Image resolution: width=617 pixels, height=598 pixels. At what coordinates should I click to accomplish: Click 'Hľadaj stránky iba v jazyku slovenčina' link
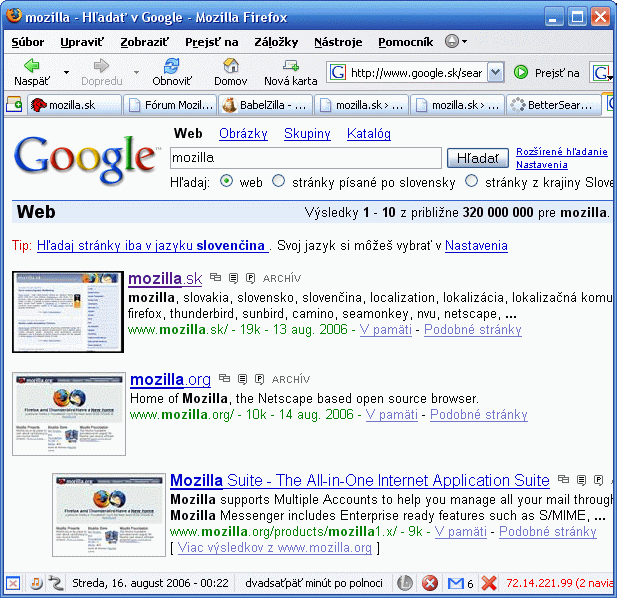tap(152, 245)
